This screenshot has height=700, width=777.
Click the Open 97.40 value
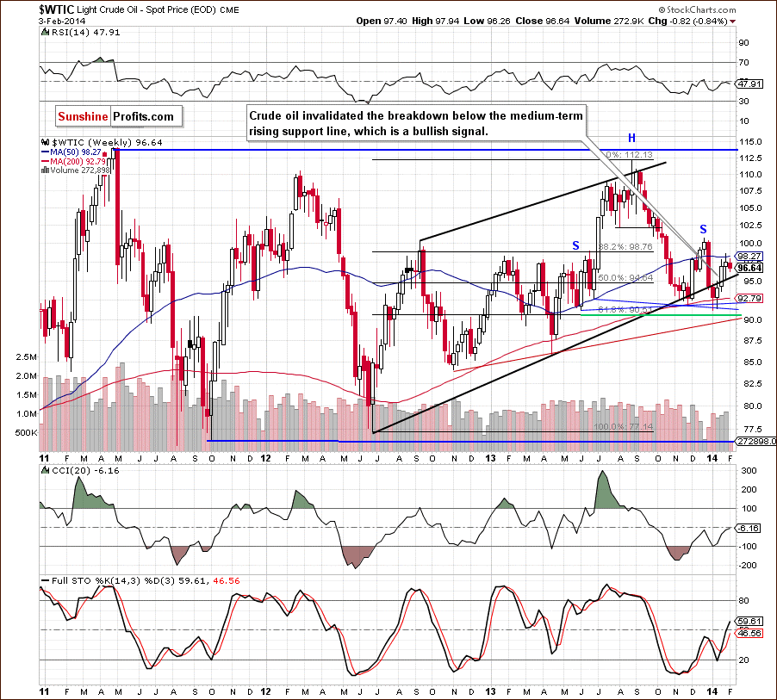tap(381, 21)
